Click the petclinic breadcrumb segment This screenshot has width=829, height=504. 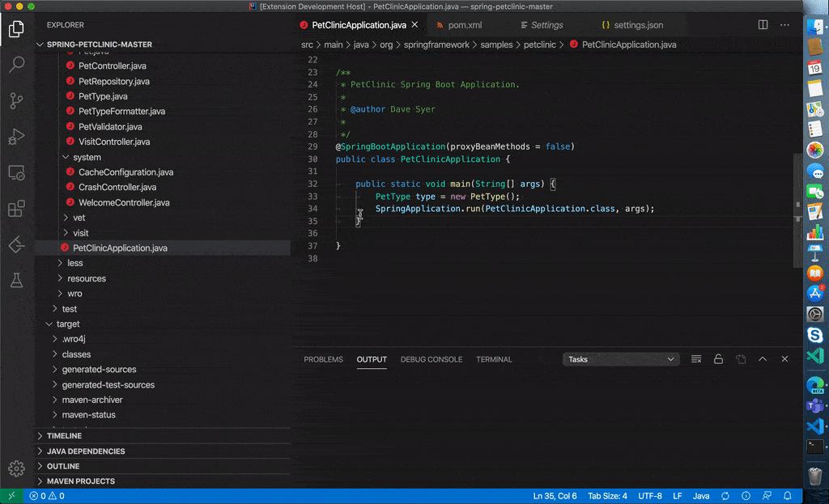coord(539,44)
